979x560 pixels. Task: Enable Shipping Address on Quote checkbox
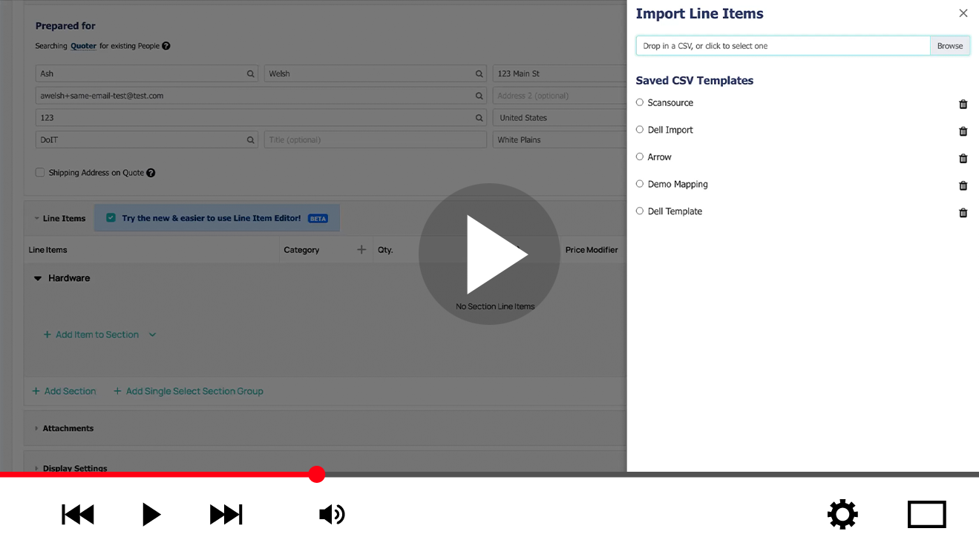40,173
